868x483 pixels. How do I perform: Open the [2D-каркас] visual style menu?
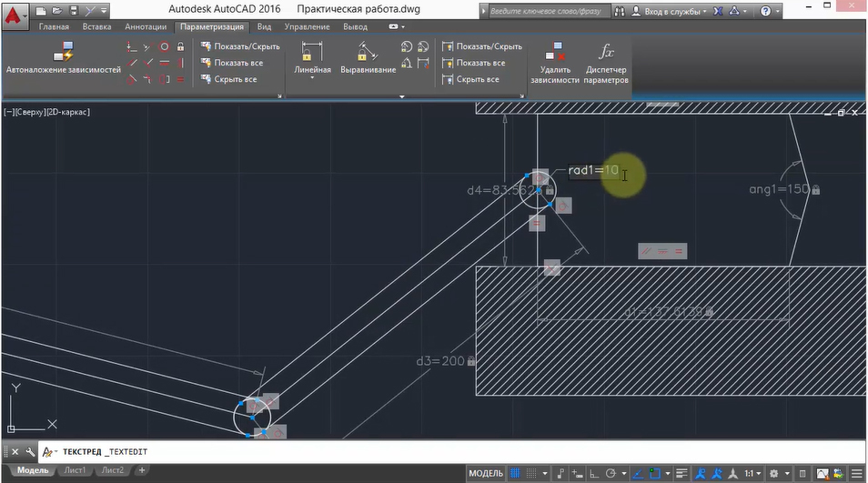68,112
